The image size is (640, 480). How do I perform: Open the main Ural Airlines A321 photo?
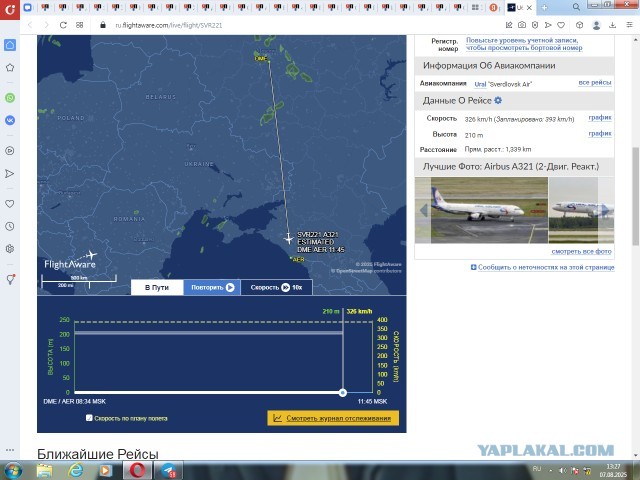(x=489, y=210)
